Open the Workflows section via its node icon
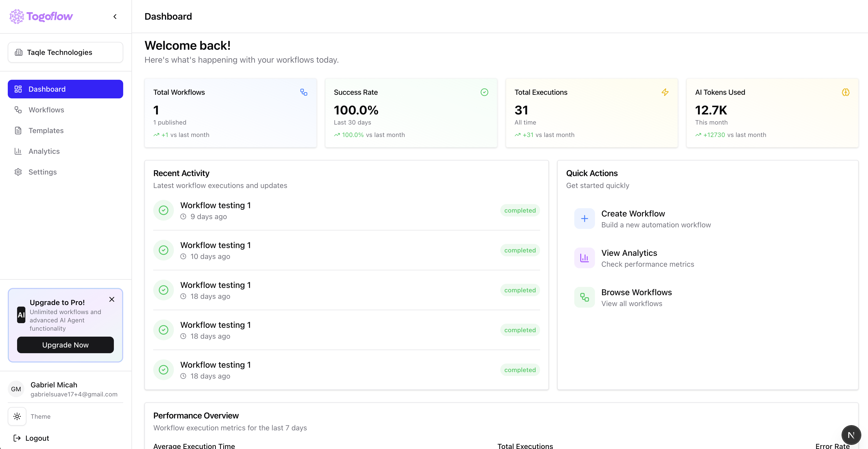The image size is (868, 449). 18,110
